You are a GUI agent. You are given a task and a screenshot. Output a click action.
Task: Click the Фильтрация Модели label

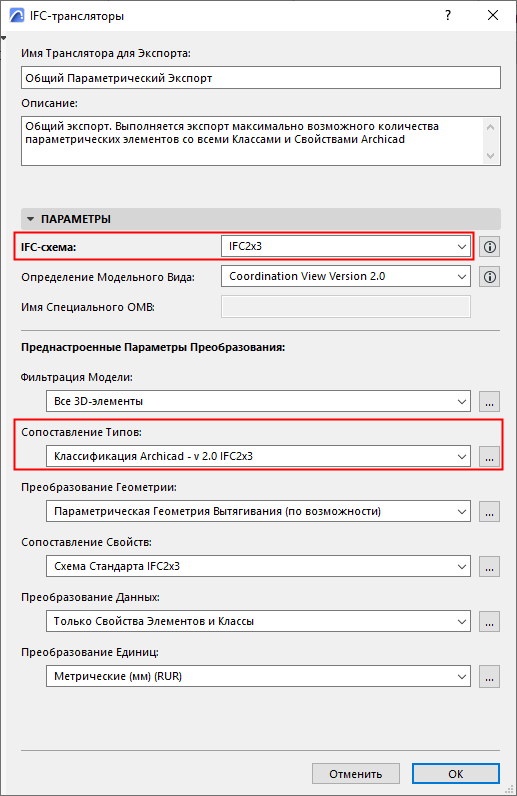click(x=77, y=377)
